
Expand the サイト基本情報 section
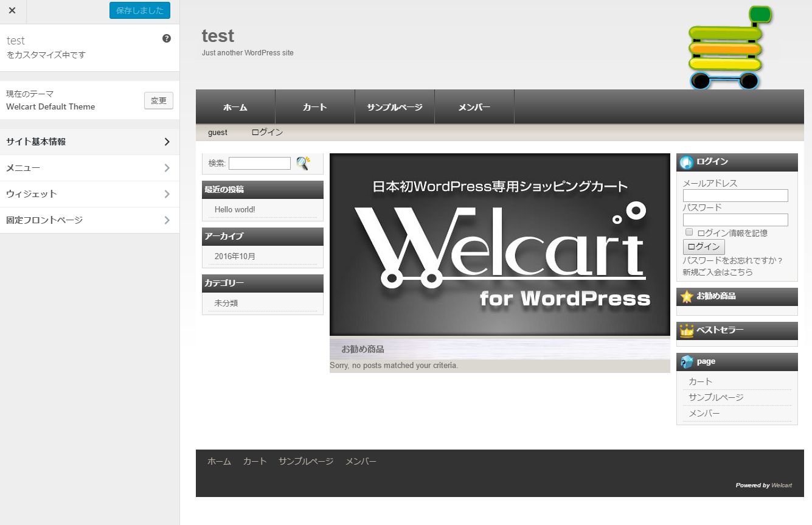click(x=89, y=142)
